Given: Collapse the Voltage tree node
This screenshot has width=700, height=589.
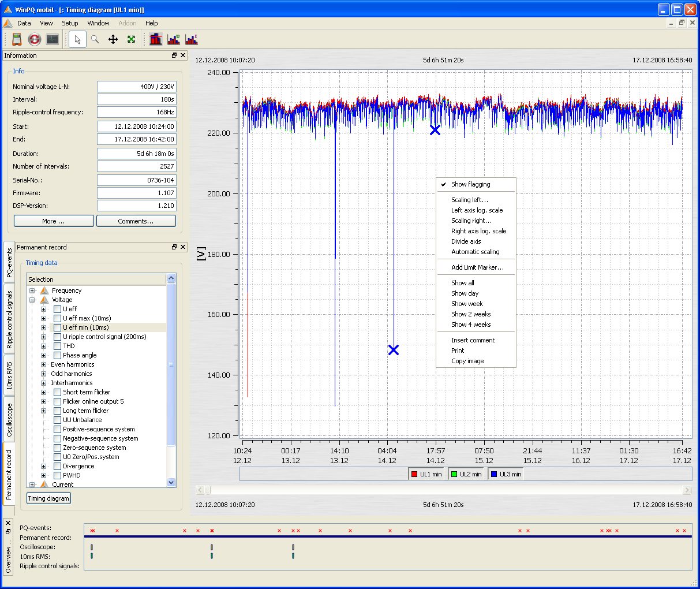Looking at the screenshot, I should 32,300.
